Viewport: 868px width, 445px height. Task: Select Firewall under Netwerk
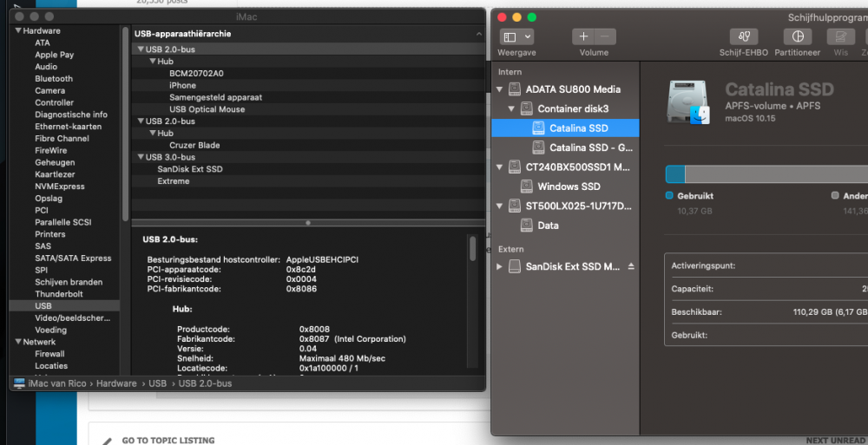[x=49, y=354]
